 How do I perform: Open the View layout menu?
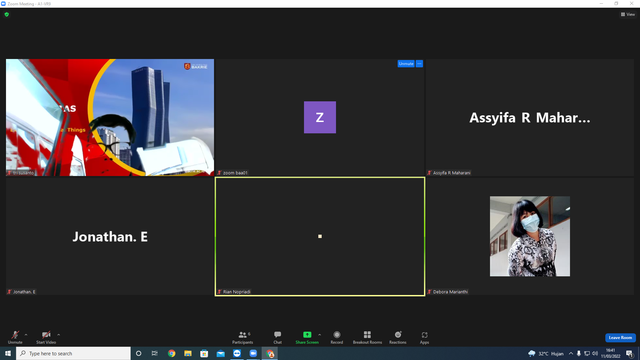pos(628,14)
